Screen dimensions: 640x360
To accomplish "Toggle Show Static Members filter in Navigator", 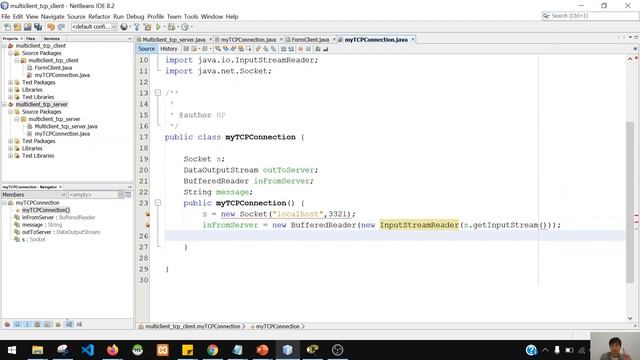I will (x=27, y=324).
